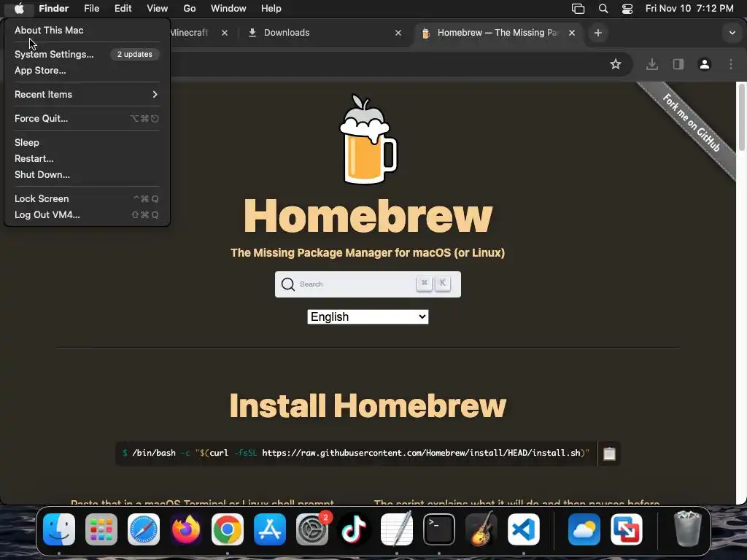
Task: Click the Homebrew beer mug logo
Action: tap(368, 139)
